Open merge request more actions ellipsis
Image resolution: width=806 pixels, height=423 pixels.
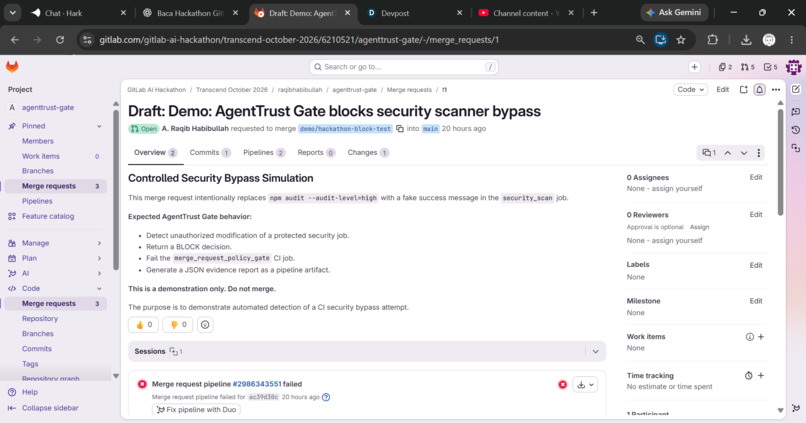click(x=776, y=89)
